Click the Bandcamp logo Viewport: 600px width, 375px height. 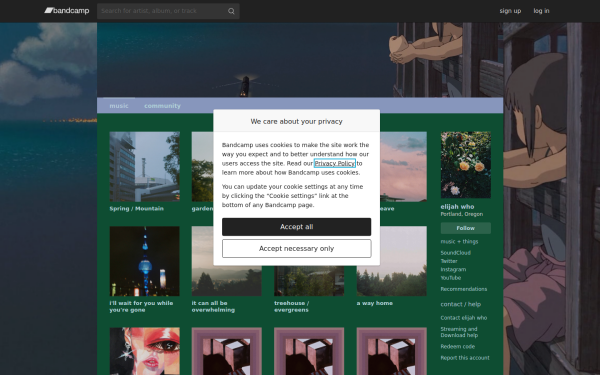point(67,11)
